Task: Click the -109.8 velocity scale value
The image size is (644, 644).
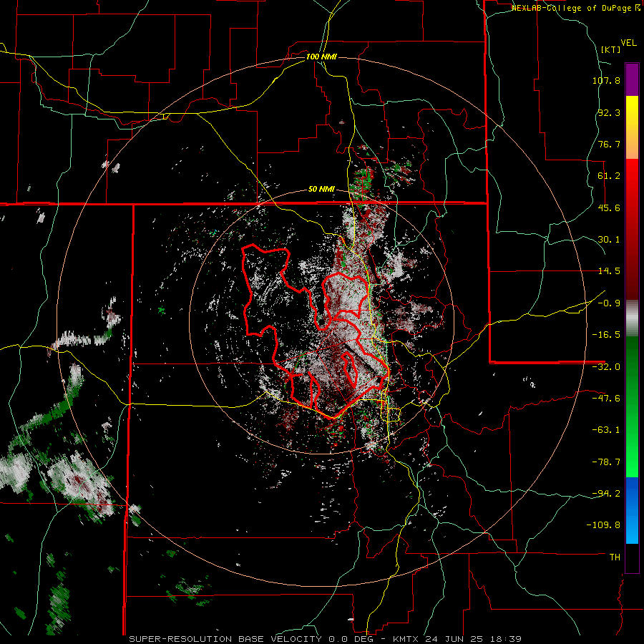Action: (604, 525)
